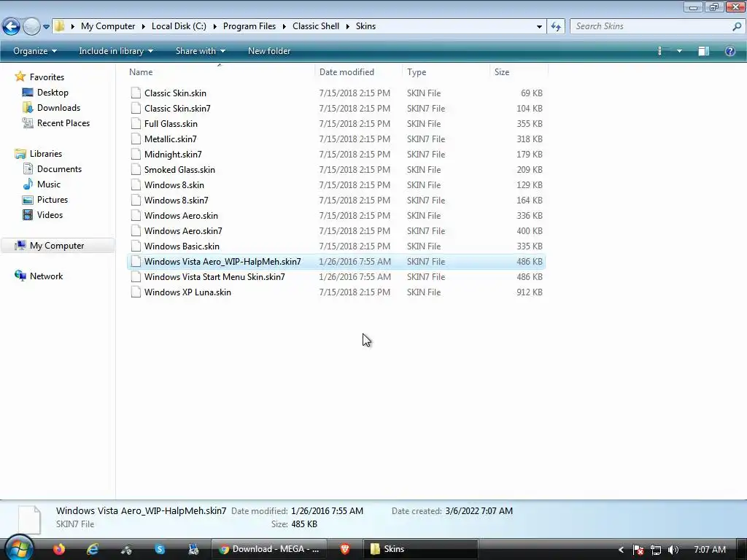Screen dimensions: 747x560
Task: Open Skype from the taskbar
Action: click(x=160, y=549)
